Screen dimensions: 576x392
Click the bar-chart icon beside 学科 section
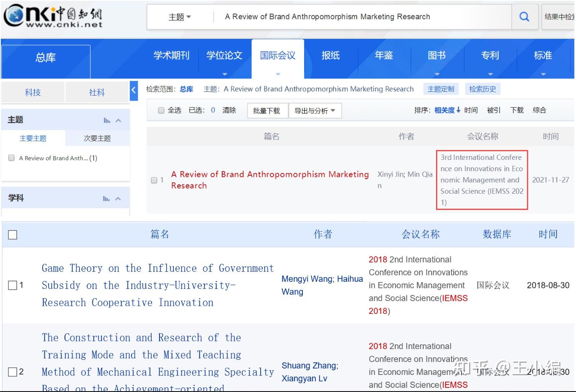tap(107, 198)
